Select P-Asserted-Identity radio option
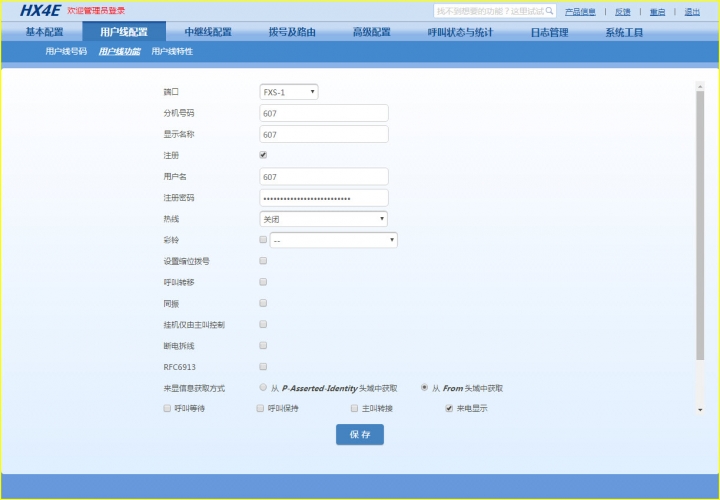The width and height of the screenshot is (720, 500). pos(263,387)
